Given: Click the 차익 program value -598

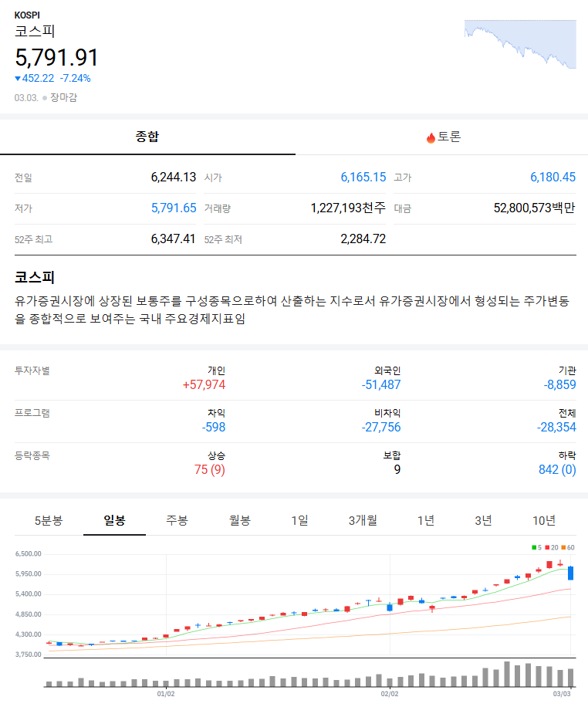Looking at the screenshot, I should (x=214, y=427).
